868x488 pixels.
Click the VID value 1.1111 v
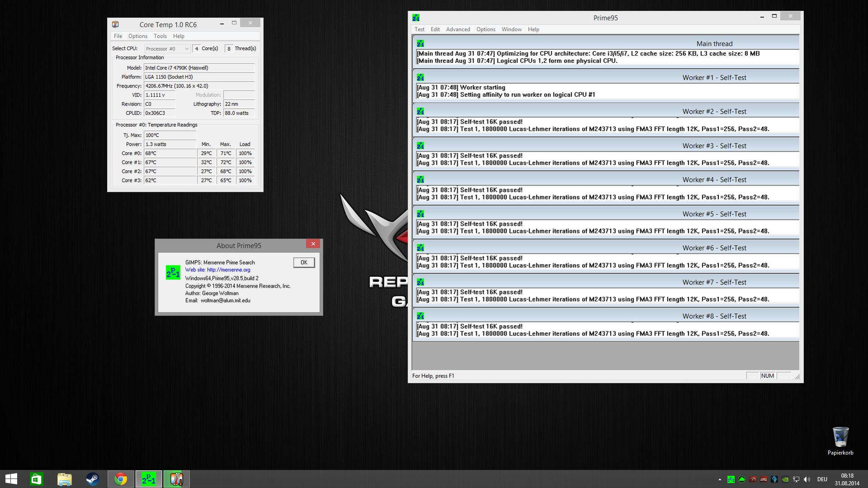(x=159, y=95)
